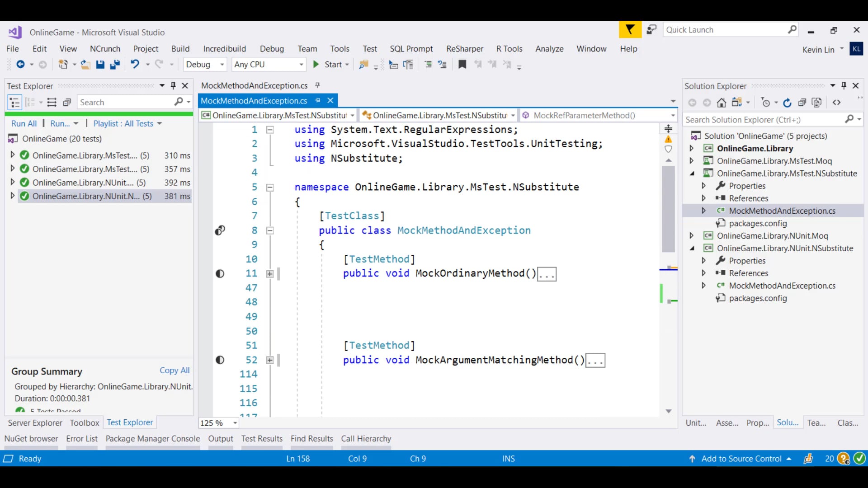Toggle pin on the Test Explorer panel

point(173,85)
